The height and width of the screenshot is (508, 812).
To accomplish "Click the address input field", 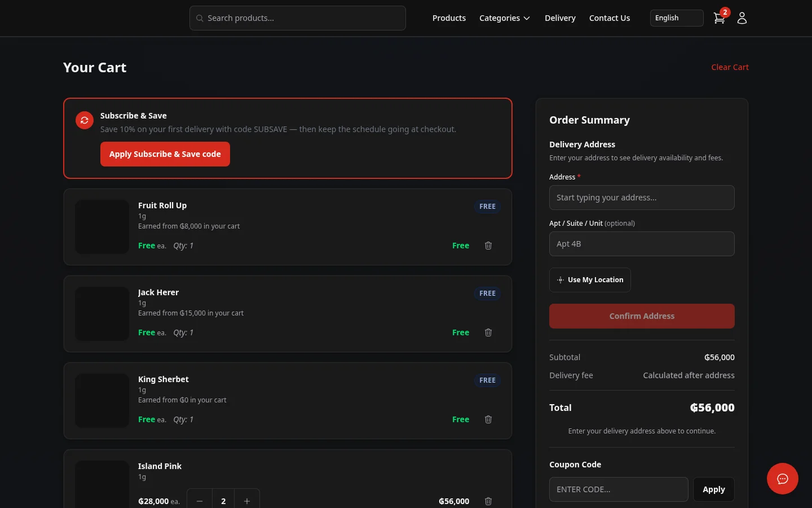I will pyautogui.click(x=642, y=198).
